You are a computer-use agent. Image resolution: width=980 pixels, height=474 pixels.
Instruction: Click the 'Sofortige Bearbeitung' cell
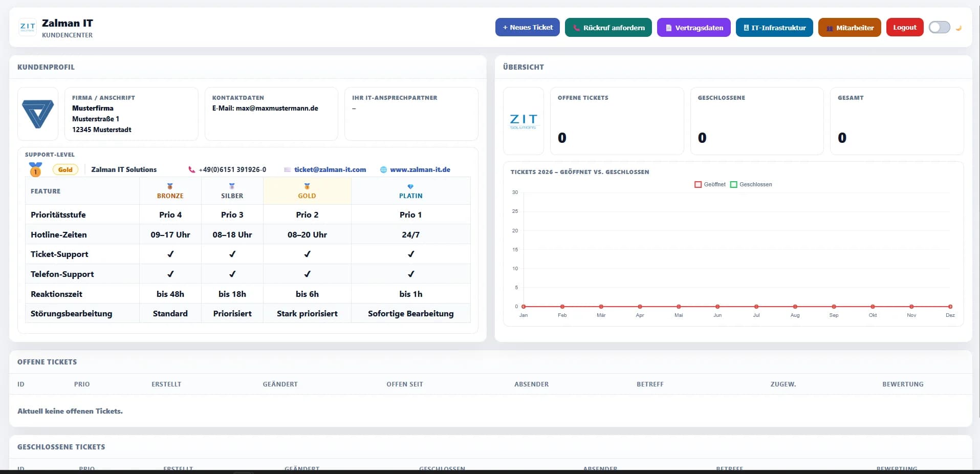tap(410, 313)
